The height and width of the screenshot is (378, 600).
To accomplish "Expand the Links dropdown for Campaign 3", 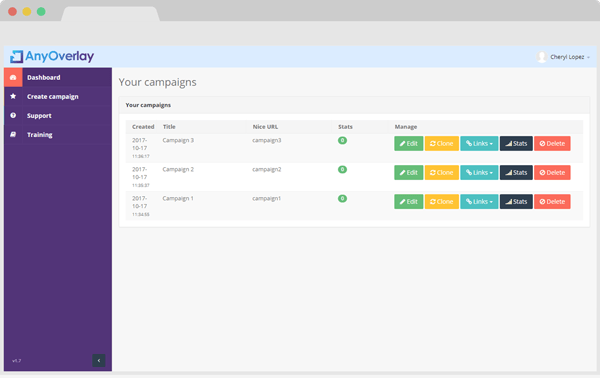I will (479, 143).
